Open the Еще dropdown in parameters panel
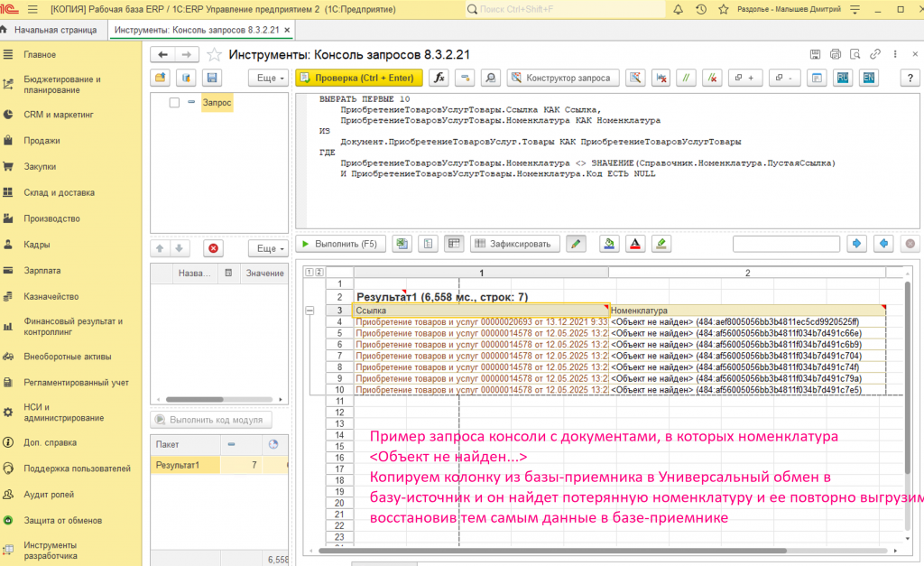Screen dimensions: 924x566 point(270,249)
